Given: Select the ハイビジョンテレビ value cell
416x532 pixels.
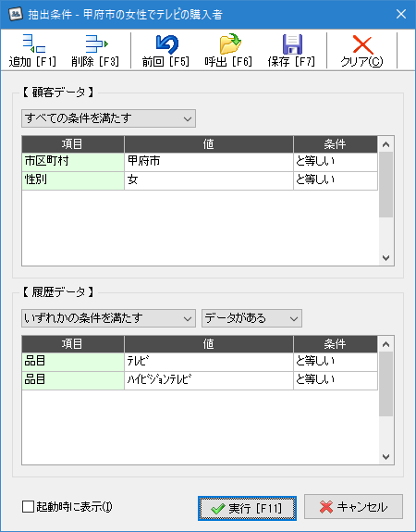Looking at the screenshot, I should (209, 380).
